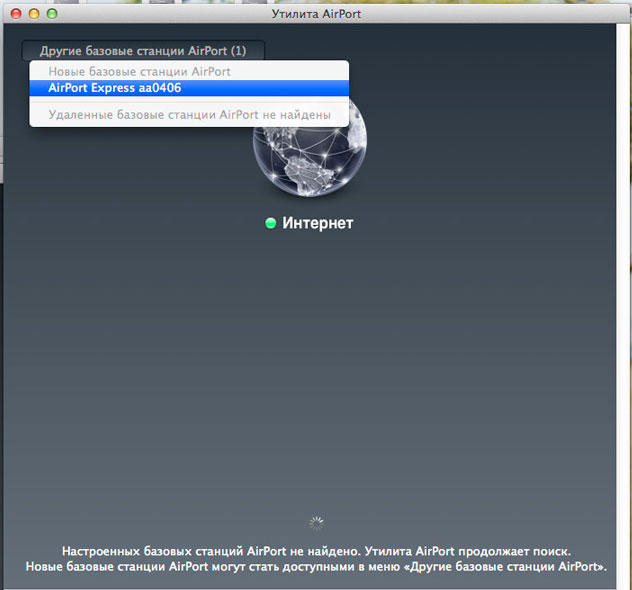Click the searching spinner near the bottom
This screenshot has height=590, width=632.
tap(316, 523)
